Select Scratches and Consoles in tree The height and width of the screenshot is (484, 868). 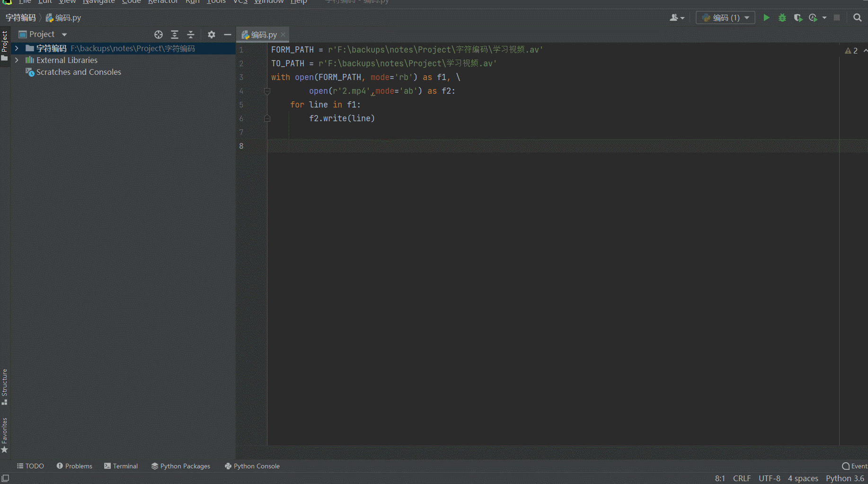[79, 72]
